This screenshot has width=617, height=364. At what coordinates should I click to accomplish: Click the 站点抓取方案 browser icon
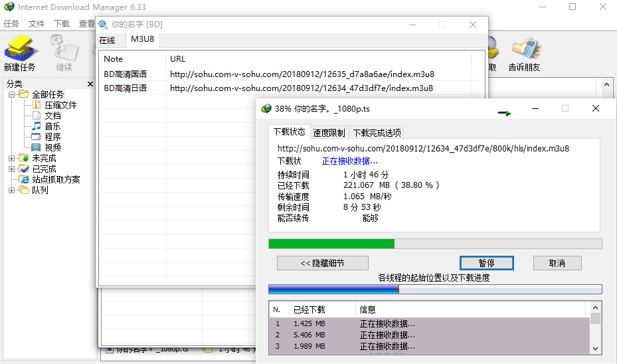[x=24, y=179]
